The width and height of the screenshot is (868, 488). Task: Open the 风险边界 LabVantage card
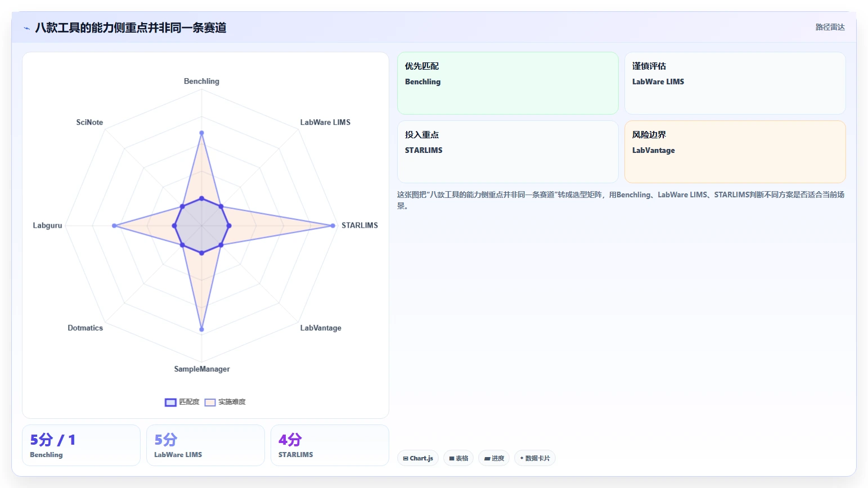coord(735,152)
